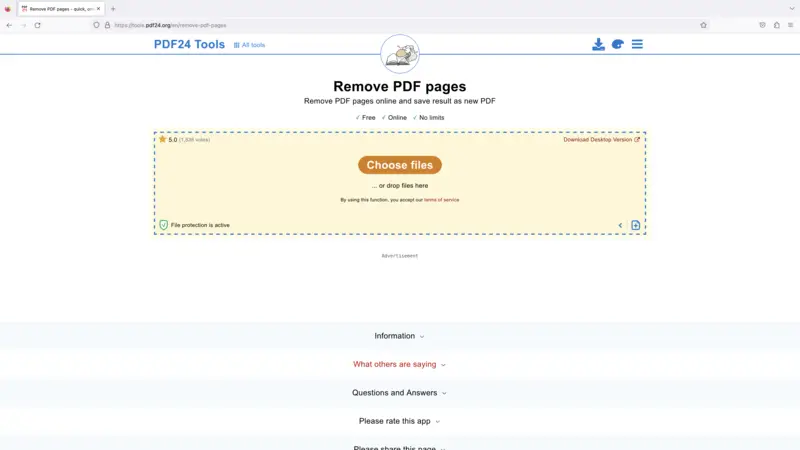Expand Please rate this app section
The height and width of the screenshot is (450, 800).
click(399, 421)
